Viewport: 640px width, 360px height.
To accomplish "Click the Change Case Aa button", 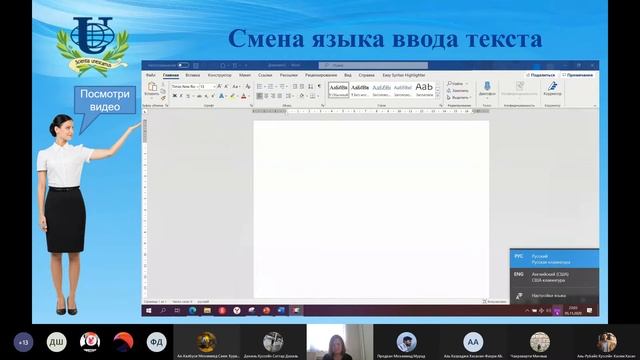I will point(236,87).
